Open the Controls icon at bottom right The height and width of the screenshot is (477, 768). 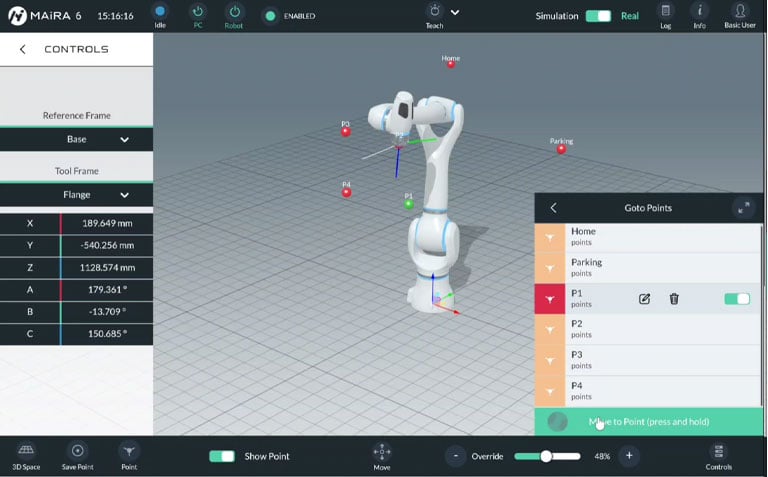[719, 452]
